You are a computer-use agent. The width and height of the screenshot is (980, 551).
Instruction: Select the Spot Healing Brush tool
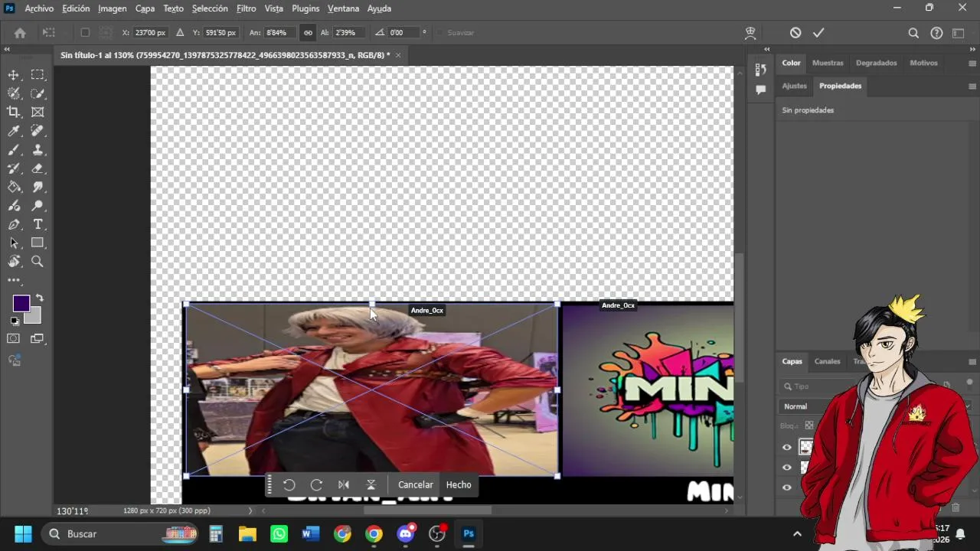[38, 131]
